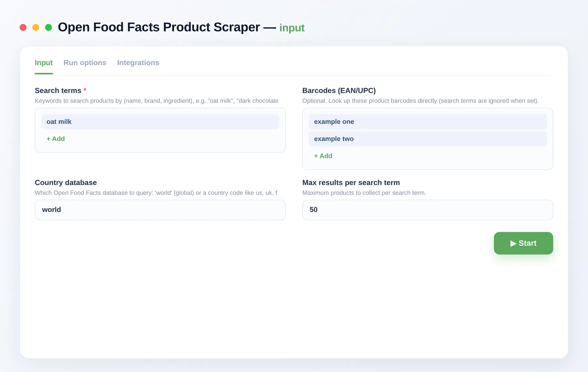Click the 'Country database' label
The image size is (588, 372).
click(66, 183)
